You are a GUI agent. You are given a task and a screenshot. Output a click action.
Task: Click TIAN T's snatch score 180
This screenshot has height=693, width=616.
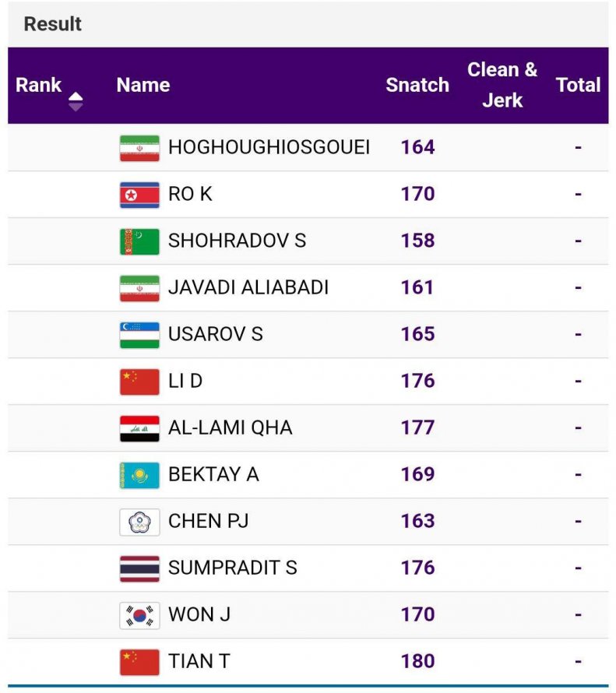click(417, 662)
